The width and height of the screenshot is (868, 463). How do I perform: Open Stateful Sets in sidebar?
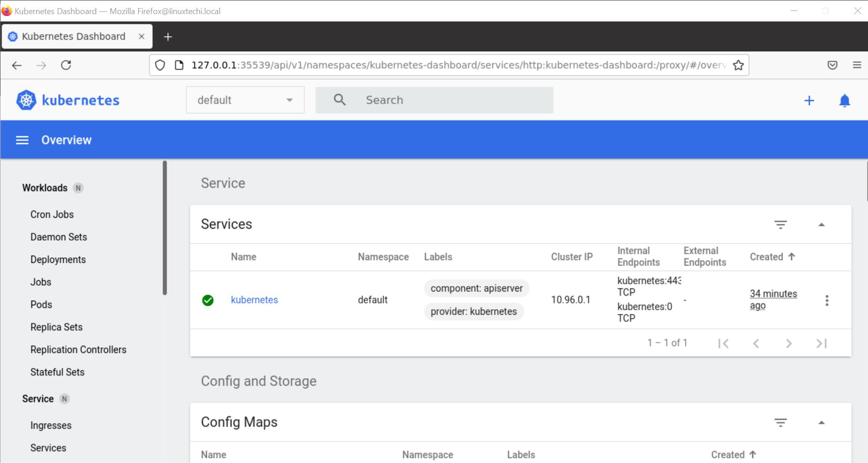tap(57, 372)
